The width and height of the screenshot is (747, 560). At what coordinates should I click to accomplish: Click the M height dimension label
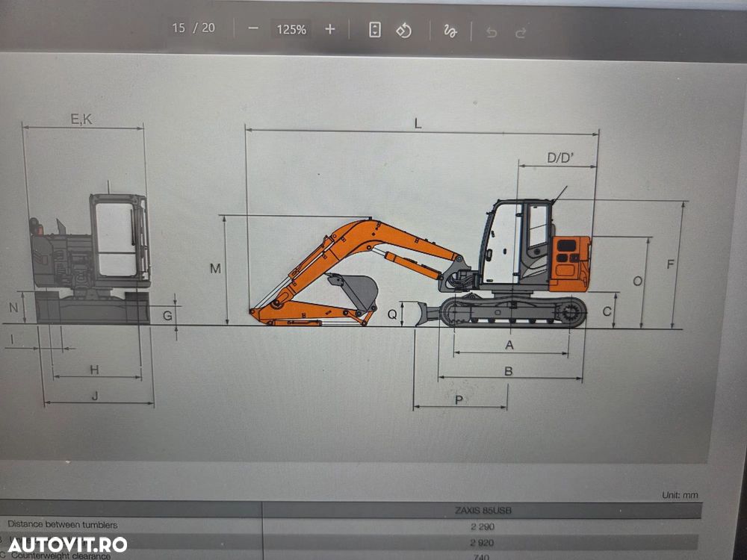click(x=215, y=269)
